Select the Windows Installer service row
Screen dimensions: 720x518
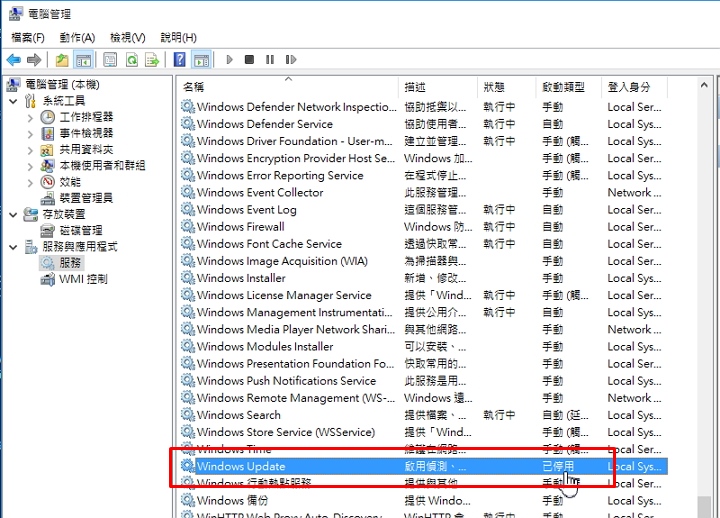pos(423,278)
